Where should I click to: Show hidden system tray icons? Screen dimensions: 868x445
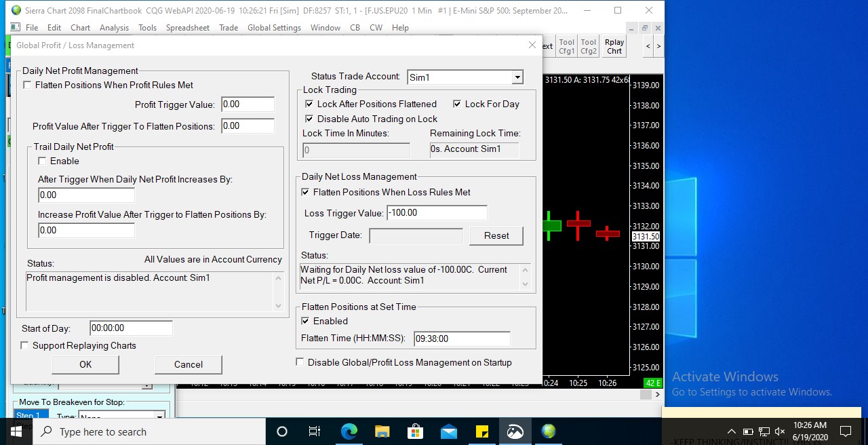click(x=731, y=431)
